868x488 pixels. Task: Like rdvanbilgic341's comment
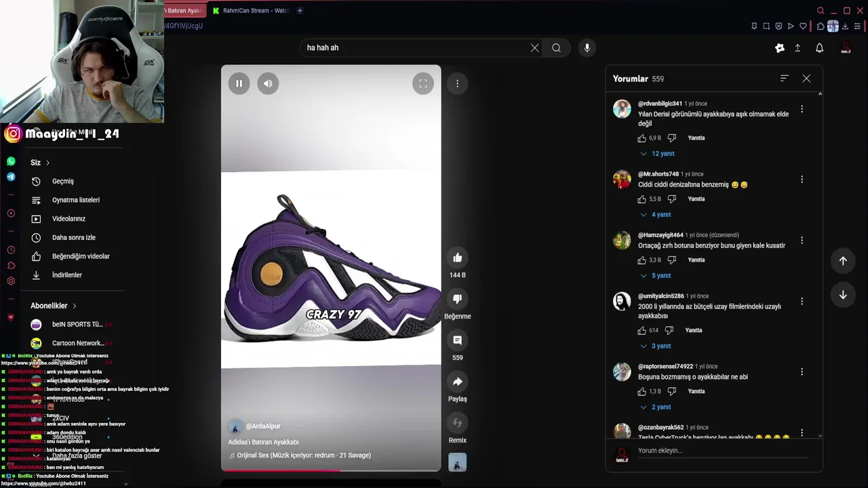pos(642,138)
